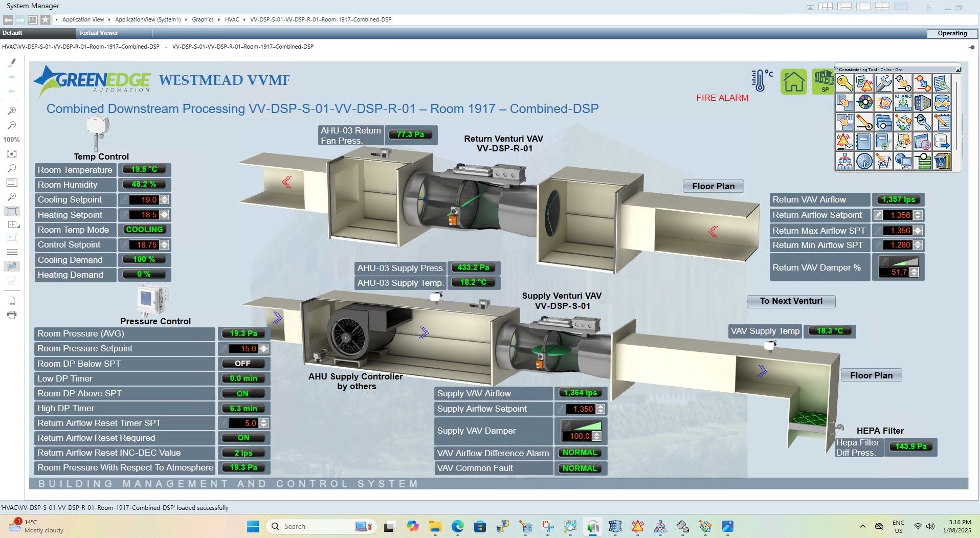Viewport: 980px width, 538px height.
Task: Toggle Return Airflow Reset Required ON indicator
Action: point(243,438)
